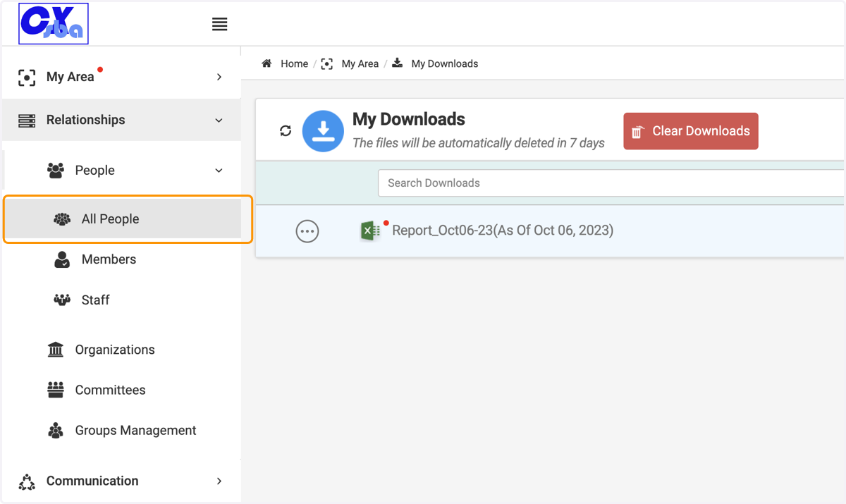Open the three-dot options for Report_Oct06-23
Viewport: 846px width, 504px height.
[x=307, y=231]
